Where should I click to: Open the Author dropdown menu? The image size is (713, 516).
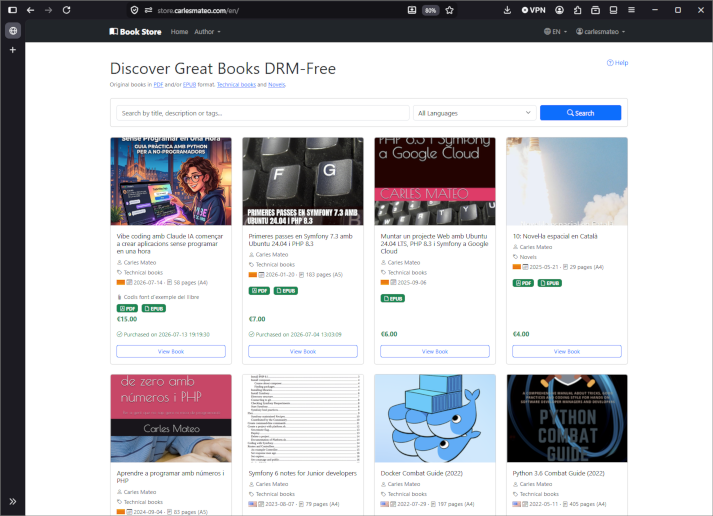coord(207,32)
